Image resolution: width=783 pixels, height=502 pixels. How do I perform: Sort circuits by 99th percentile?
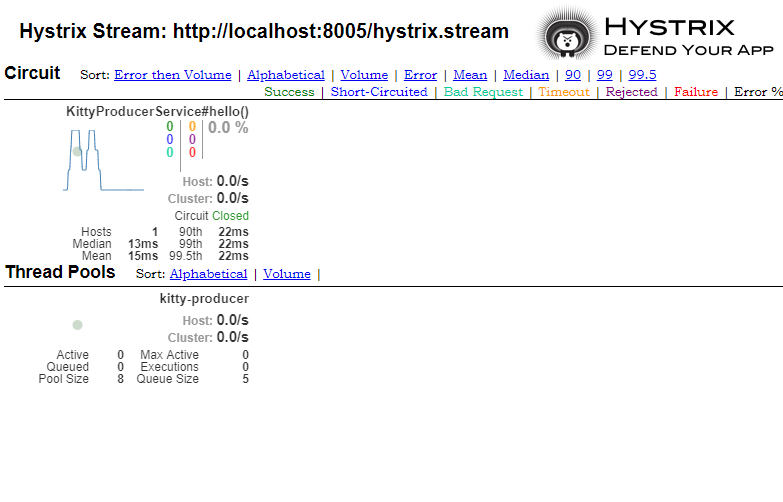[605, 75]
